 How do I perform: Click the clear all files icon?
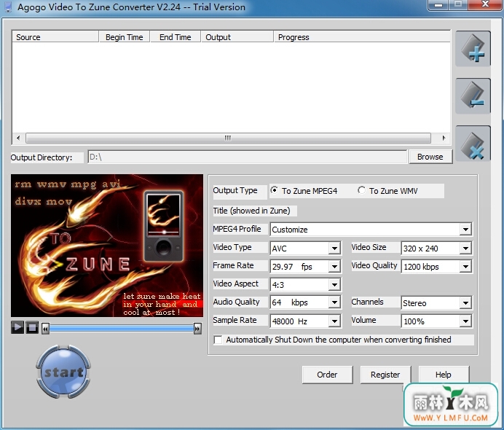[473, 144]
